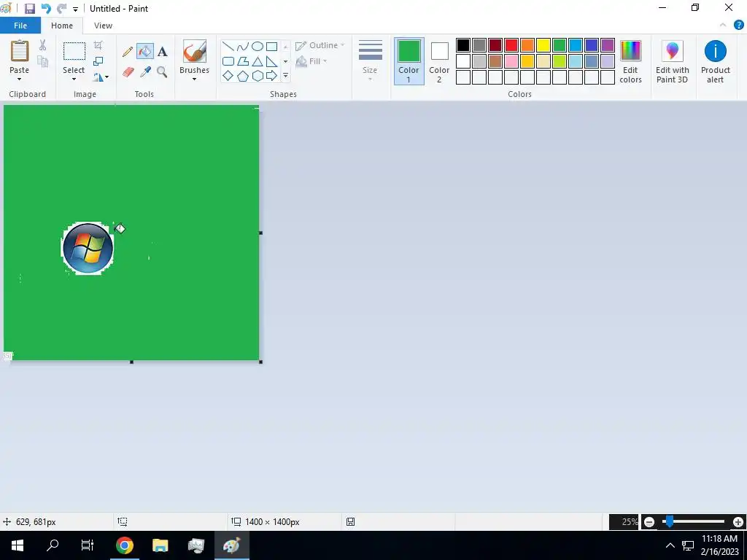Click the Redo arrow in title bar
The height and width of the screenshot is (560, 747).
pyautogui.click(x=61, y=9)
